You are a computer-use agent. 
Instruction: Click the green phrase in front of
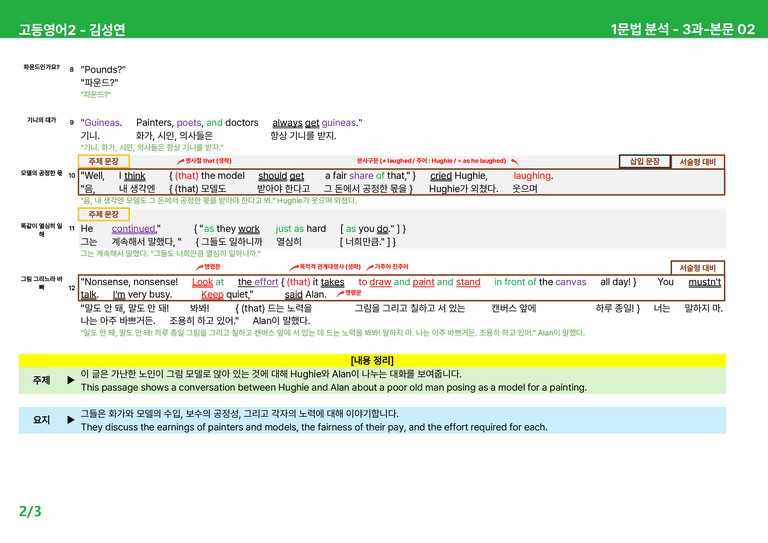(515, 282)
